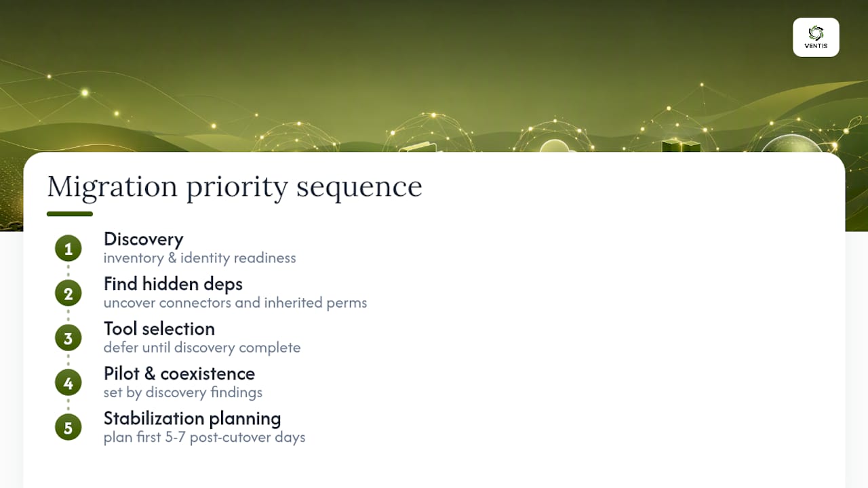Select the step 5 number circle
Screen dimensions: 868x488
pyautogui.click(x=68, y=428)
